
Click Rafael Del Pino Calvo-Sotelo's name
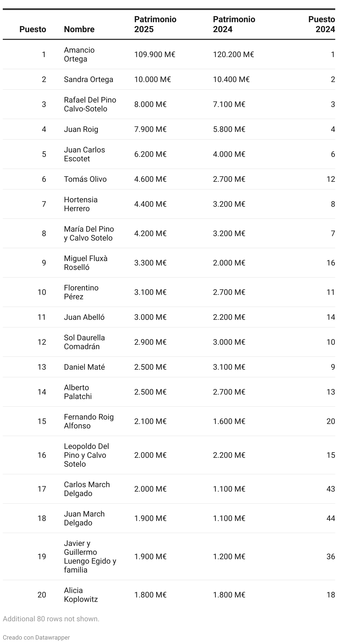90,104
